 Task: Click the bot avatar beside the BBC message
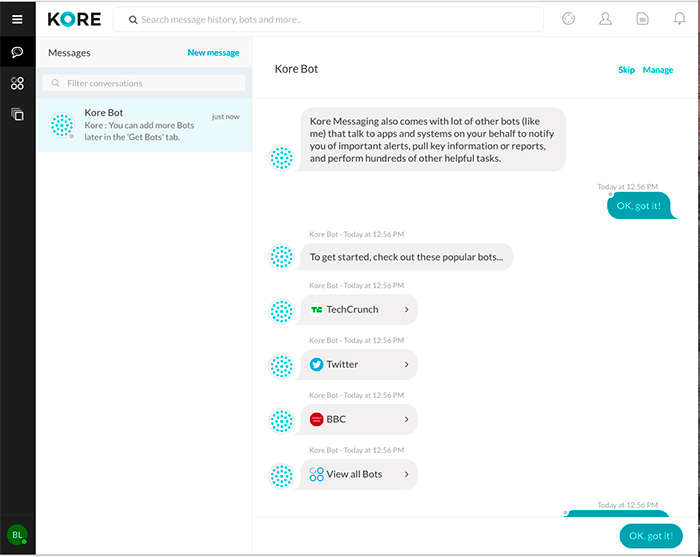point(282,421)
